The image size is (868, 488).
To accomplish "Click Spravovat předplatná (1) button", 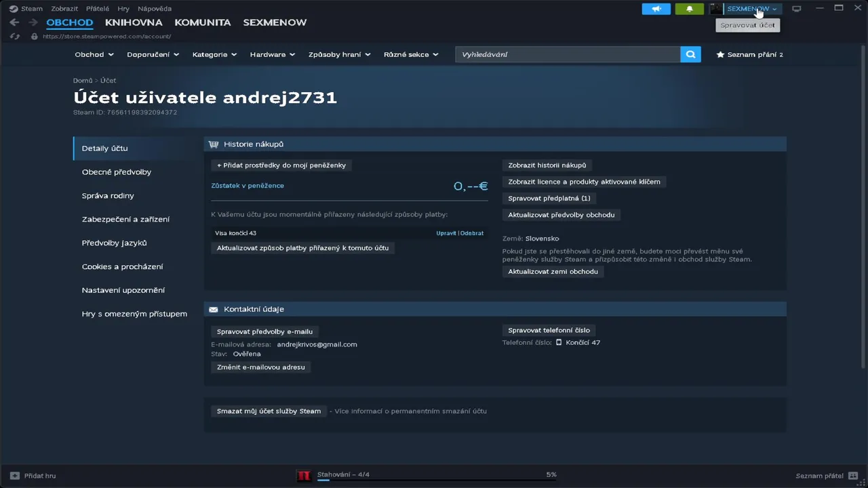I will point(549,199).
